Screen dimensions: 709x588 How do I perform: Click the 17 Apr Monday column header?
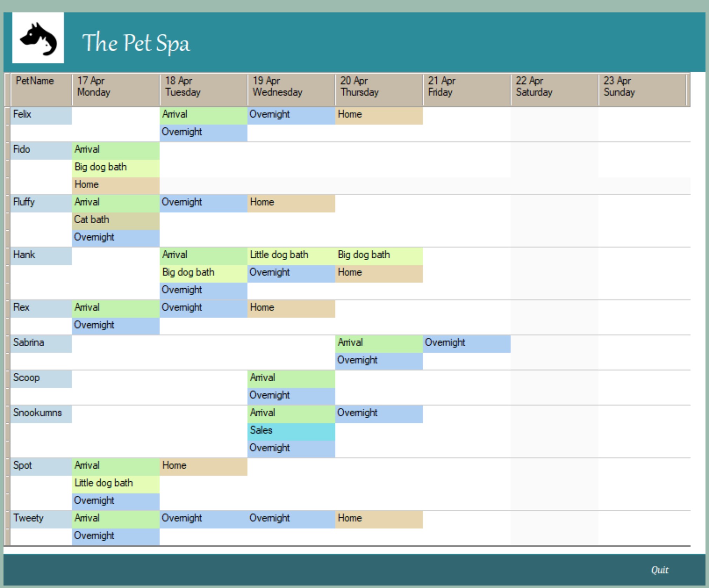(x=115, y=90)
